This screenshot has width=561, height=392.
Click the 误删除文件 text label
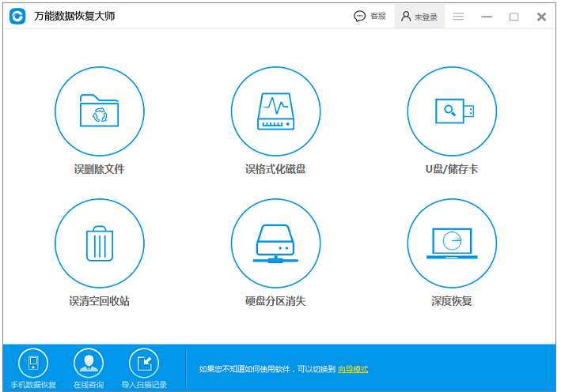pyautogui.click(x=100, y=169)
